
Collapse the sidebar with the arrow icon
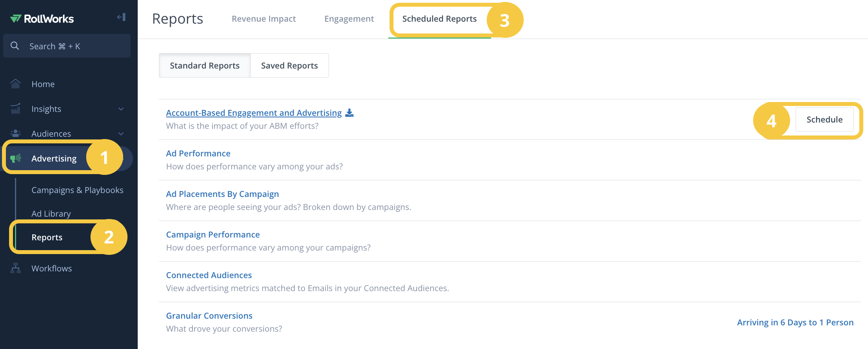(121, 17)
